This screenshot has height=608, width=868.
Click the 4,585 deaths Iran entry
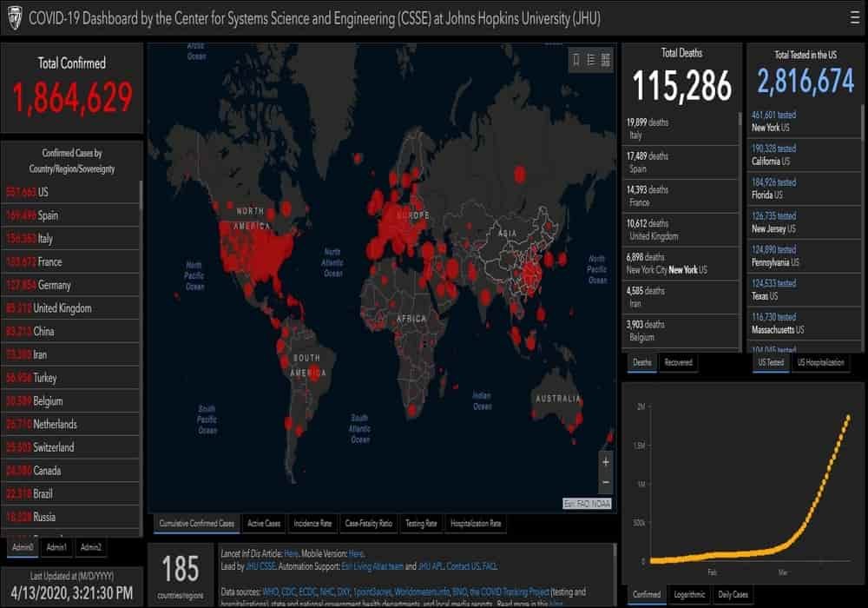[x=681, y=297]
